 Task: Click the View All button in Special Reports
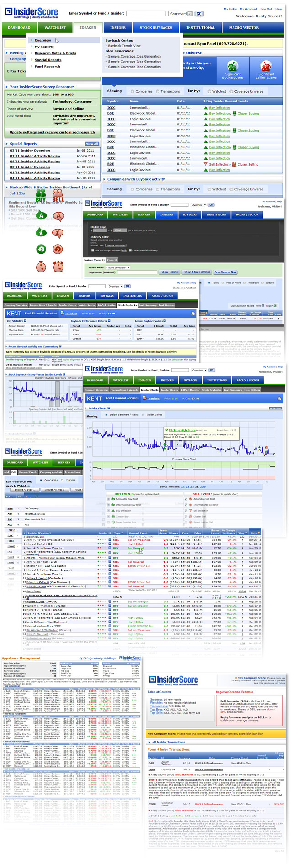[x=92, y=144]
